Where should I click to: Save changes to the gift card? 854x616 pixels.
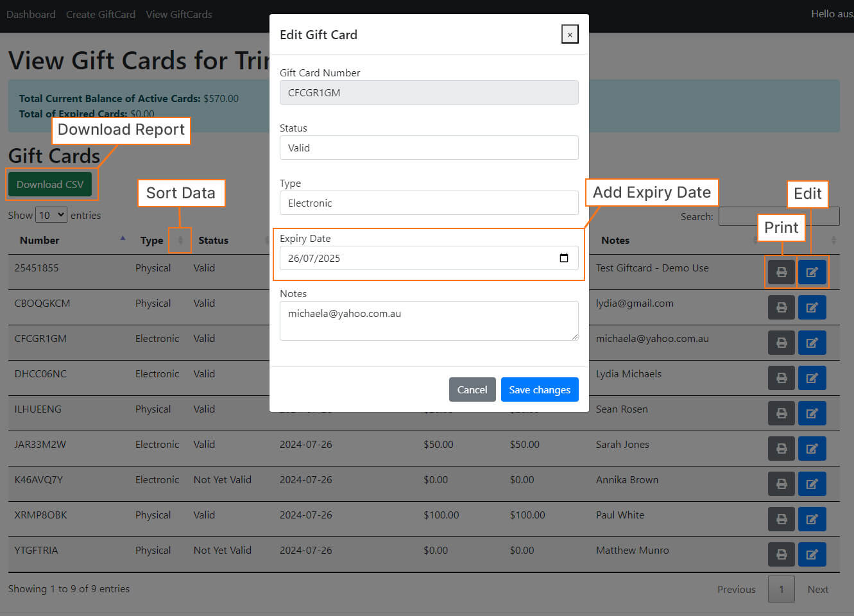(540, 389)
